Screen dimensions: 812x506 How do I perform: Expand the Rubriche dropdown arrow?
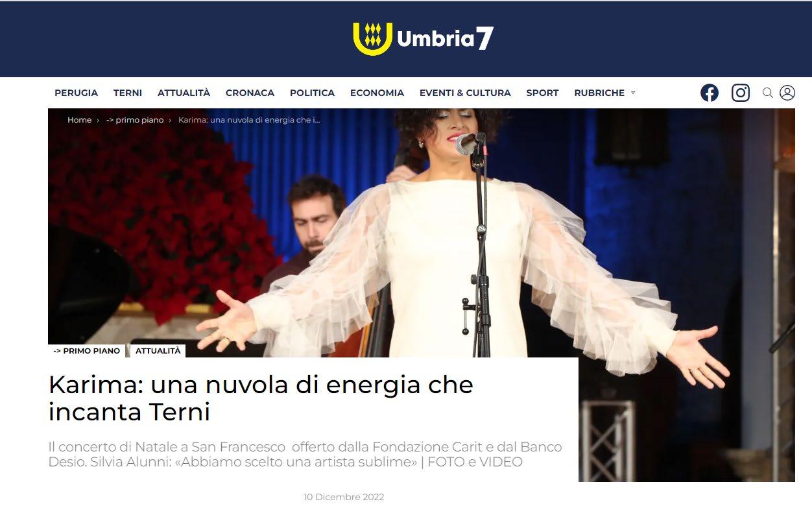(633, 93)
